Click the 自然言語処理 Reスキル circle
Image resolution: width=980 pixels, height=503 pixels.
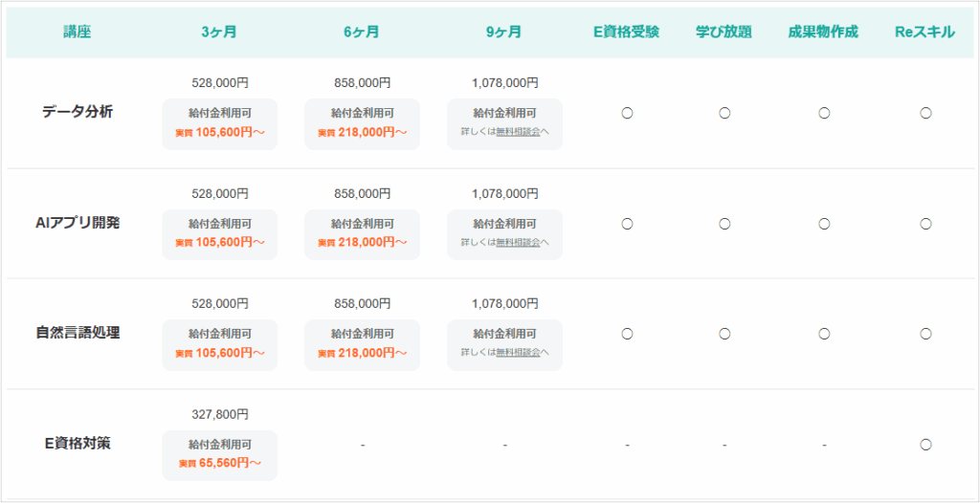click(x=925, y=334)
